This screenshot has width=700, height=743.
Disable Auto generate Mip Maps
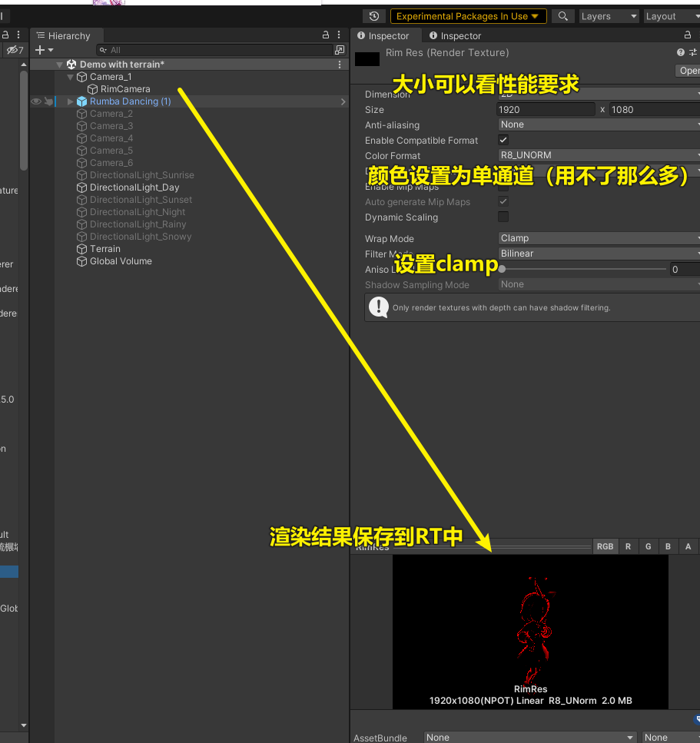tap(503, 201)
